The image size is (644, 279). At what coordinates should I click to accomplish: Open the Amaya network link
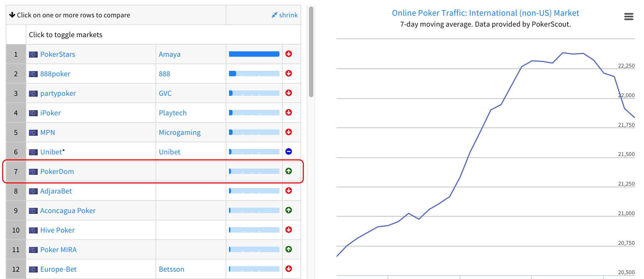pos(169,54)
